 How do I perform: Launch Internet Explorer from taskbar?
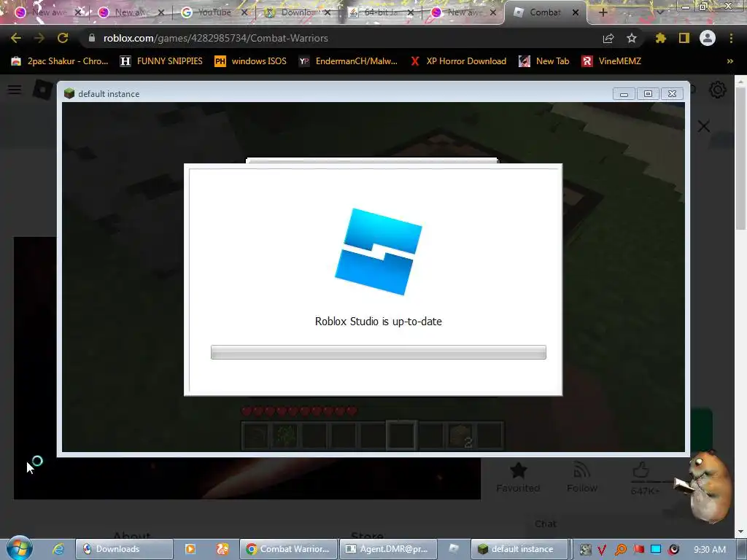(x=58, y=549)
